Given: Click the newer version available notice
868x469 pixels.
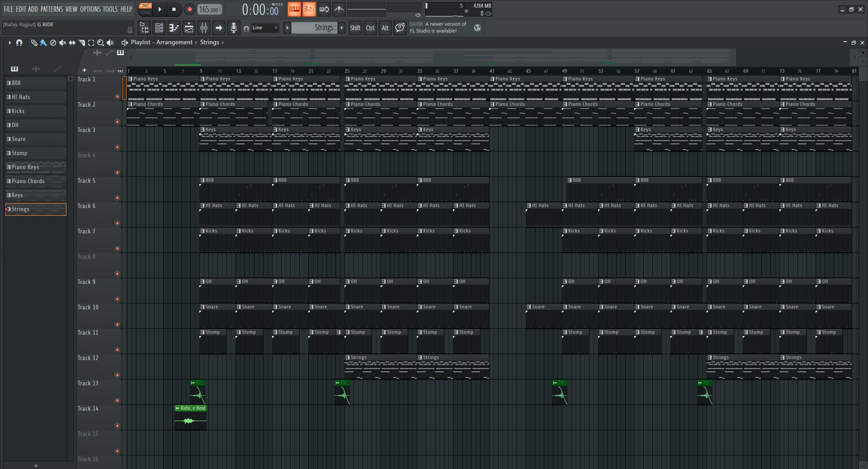Looking at the screenshot, I should [438, 28].
